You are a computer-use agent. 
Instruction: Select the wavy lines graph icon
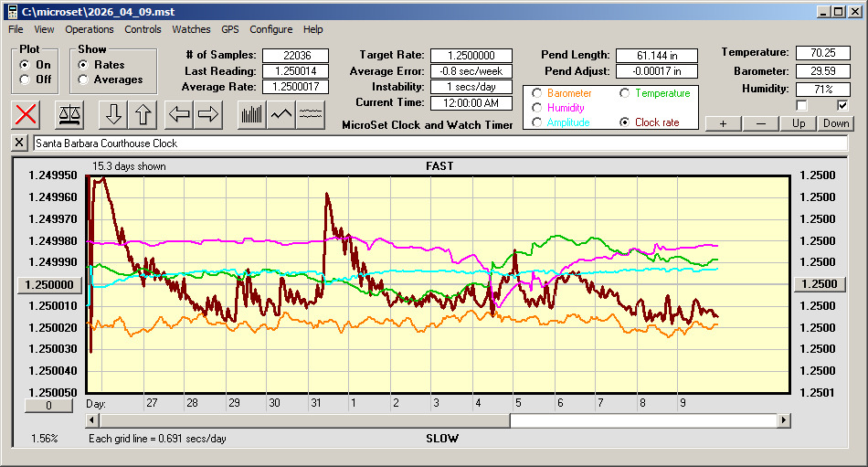(311, 114)
